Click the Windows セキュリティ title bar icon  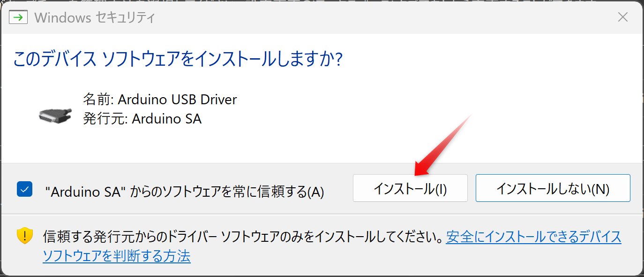(18, 17)
